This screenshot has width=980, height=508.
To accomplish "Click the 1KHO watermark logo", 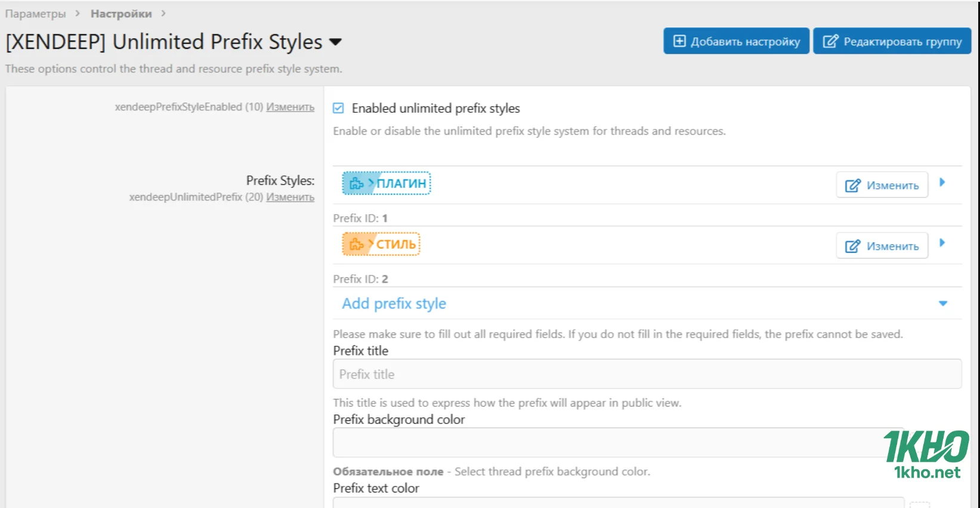I will (926, 454).
